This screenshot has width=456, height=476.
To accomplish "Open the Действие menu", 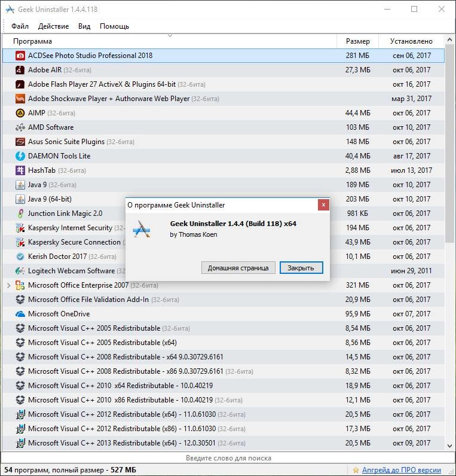I will click(x=53, y=26).
